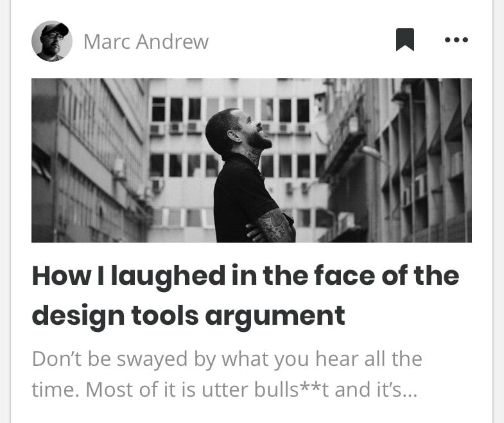Viewport: 504px width, 423px height.
Task: Expand the ellipsis menu beside the bookmark
Action: (x=456, y=40)
